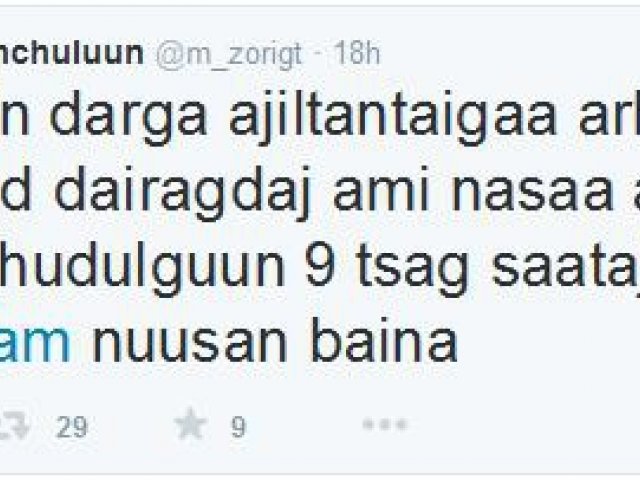View the 29 retweets count
640x480 pixels.
pyautogui.click(x=72, y=427)
